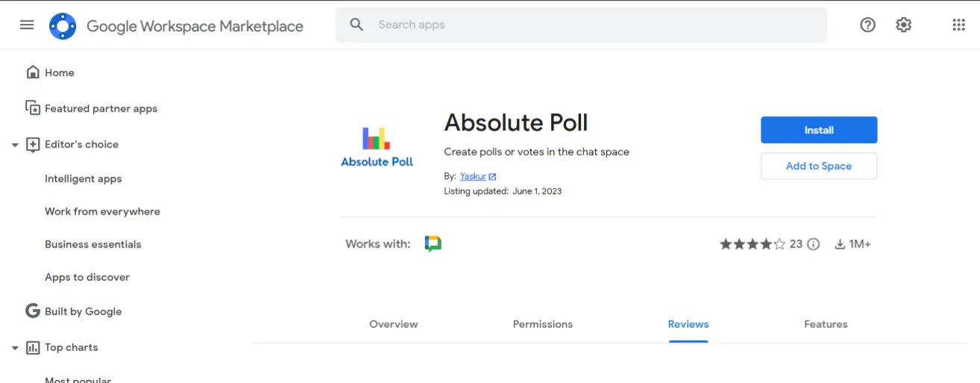980x383 pixels.
Task: Collapse the Top charts section arrow
Action: (x=15, y=348)
